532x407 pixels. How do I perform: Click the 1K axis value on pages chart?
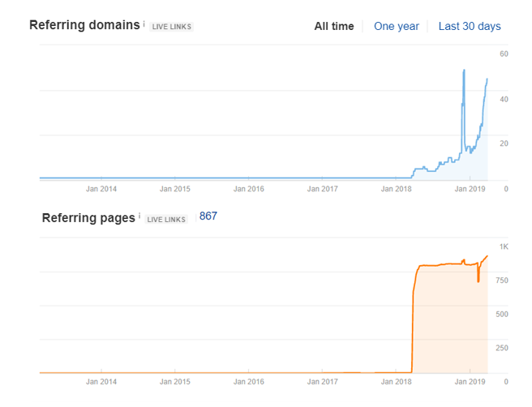[x=504, y=247]
